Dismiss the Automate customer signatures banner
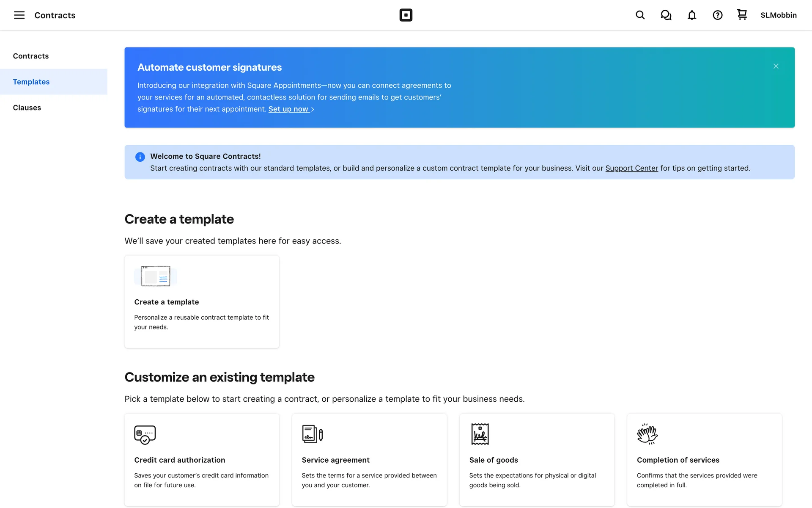The height and width of the screenshot is (508, 812). pyautogui.click(x=776, y=66)
